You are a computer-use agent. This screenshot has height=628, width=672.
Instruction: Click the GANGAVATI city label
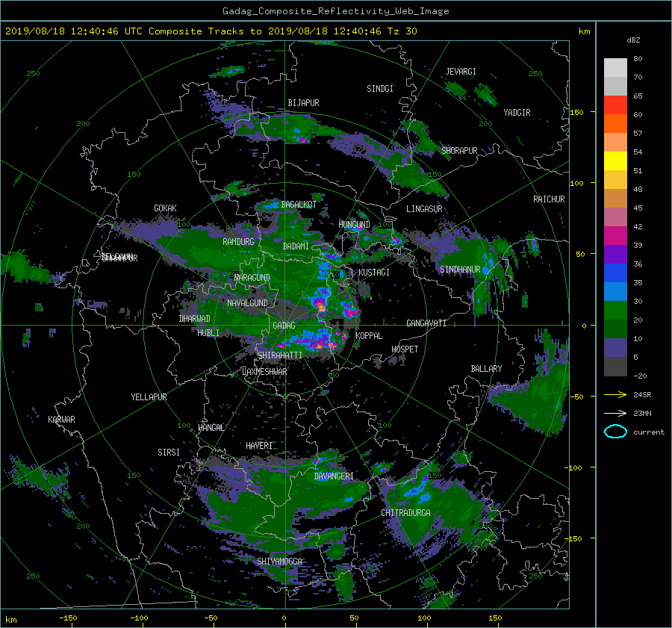point(426,323)
